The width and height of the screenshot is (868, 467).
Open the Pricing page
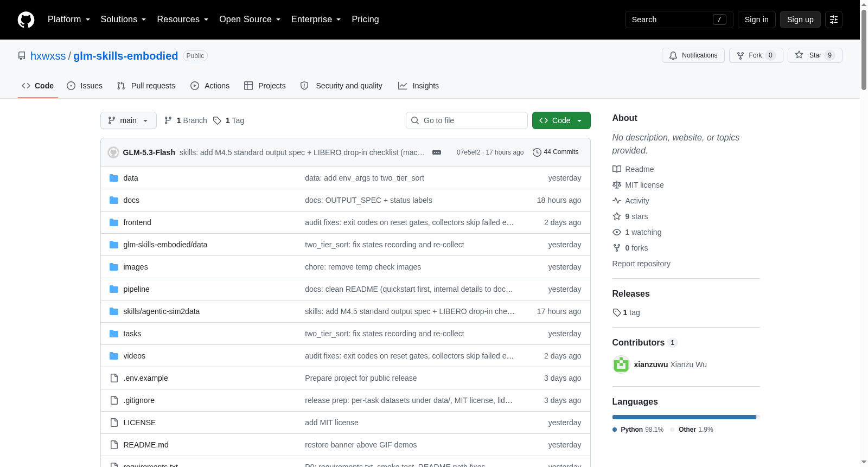365,20
